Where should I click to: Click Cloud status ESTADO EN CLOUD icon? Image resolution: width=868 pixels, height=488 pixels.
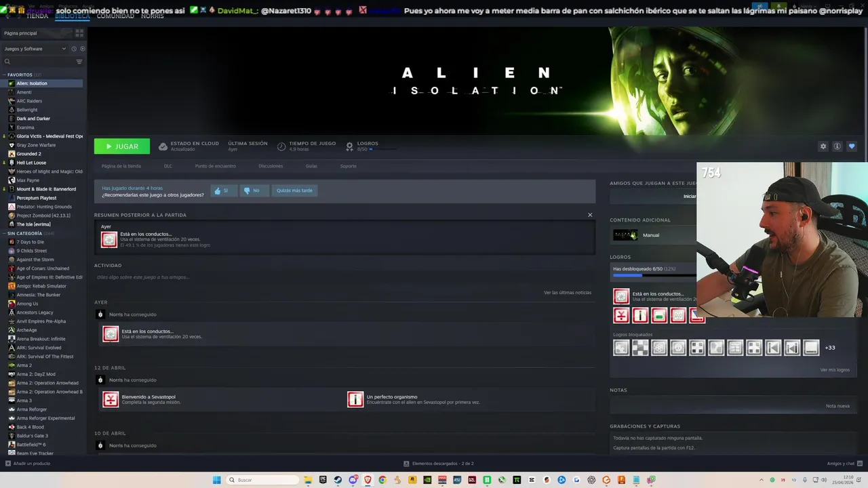(x=163, y=146)
